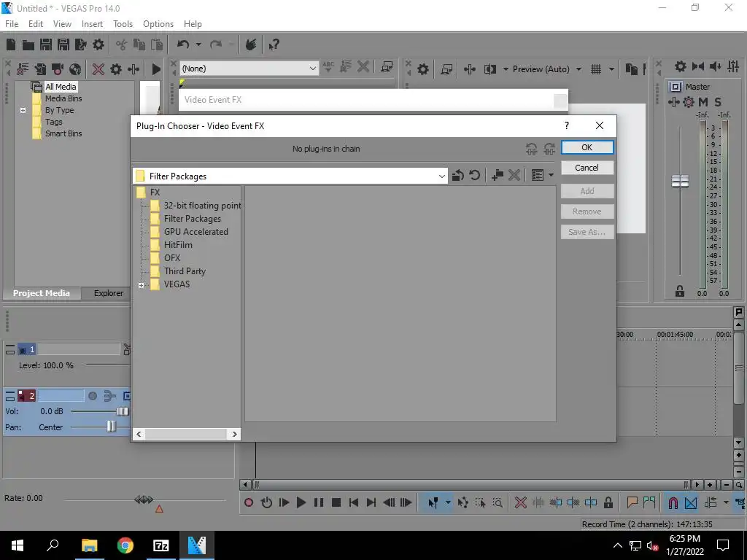Click the red Delete X in timeline toolbar
747x560 pixels.
[x=521, y=502]
